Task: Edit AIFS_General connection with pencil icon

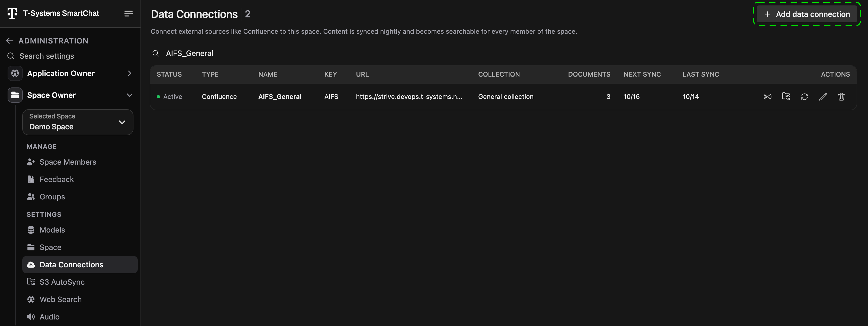Action: [823, 97]
